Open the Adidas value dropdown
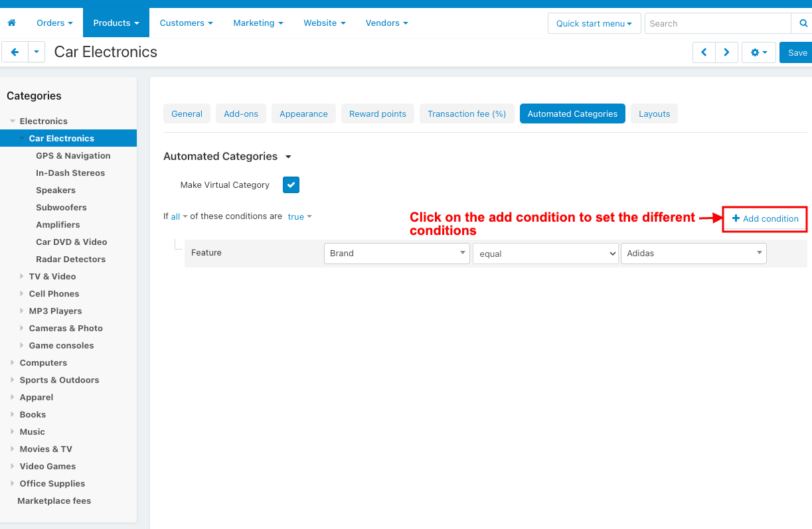This screenshot has width=812, height=529. (x=693, y=253)
